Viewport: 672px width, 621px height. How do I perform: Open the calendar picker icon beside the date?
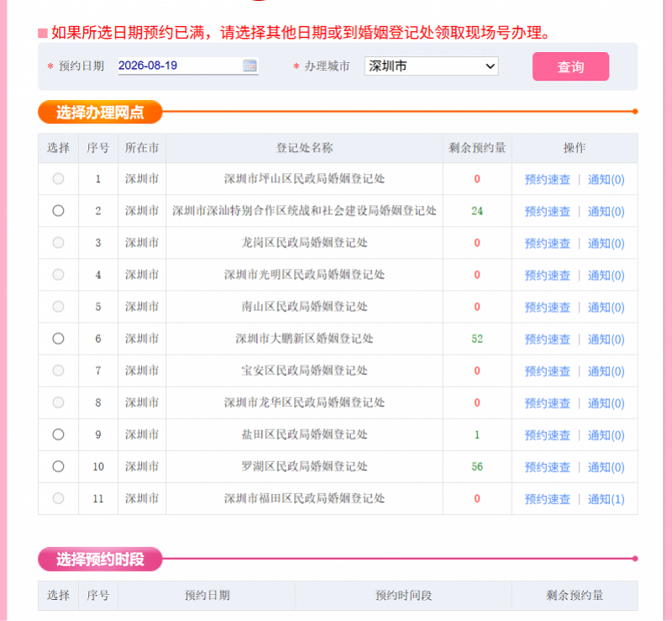click(x=249, y=66)
